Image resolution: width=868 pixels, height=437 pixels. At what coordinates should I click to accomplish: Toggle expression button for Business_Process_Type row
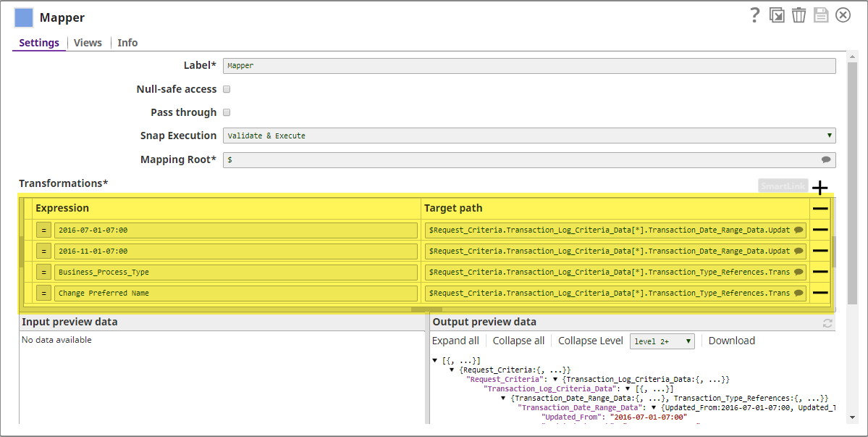[x=43, y=272]
